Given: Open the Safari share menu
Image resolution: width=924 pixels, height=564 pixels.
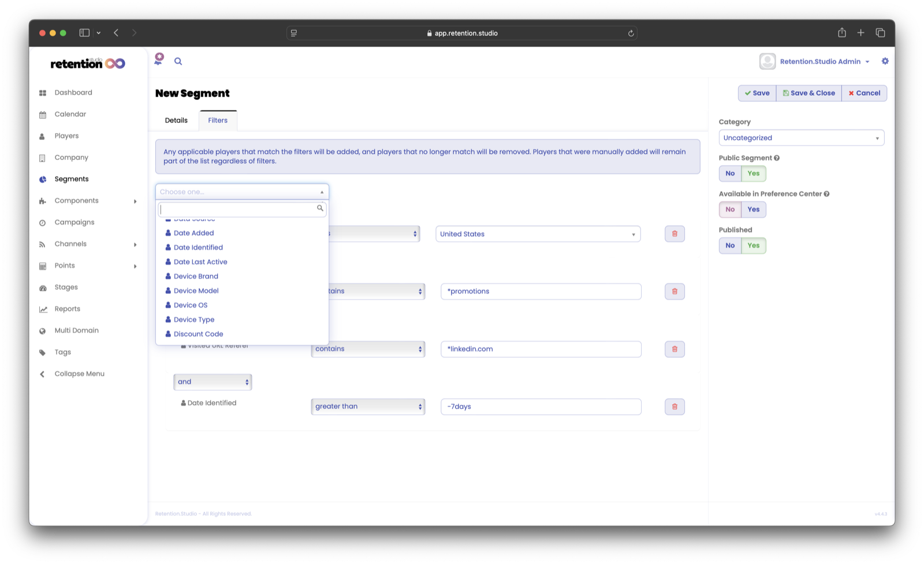Looking at the screenshot, I should [842, 33].
